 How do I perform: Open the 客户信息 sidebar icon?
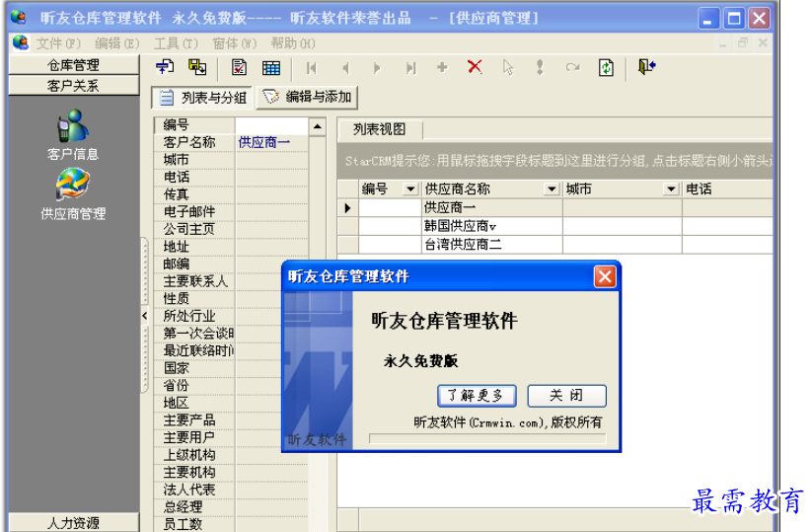click(x=72, y=134)
